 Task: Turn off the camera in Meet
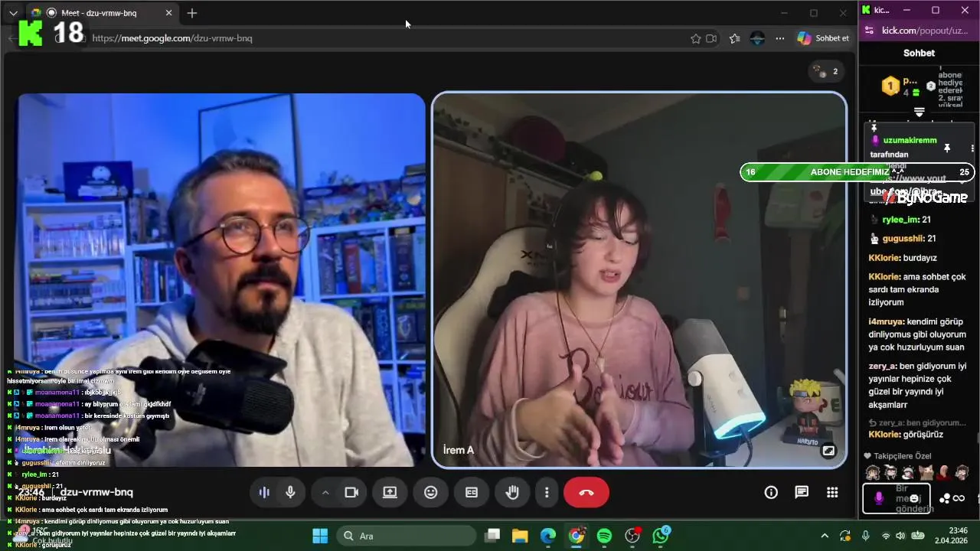click(351, 493)
